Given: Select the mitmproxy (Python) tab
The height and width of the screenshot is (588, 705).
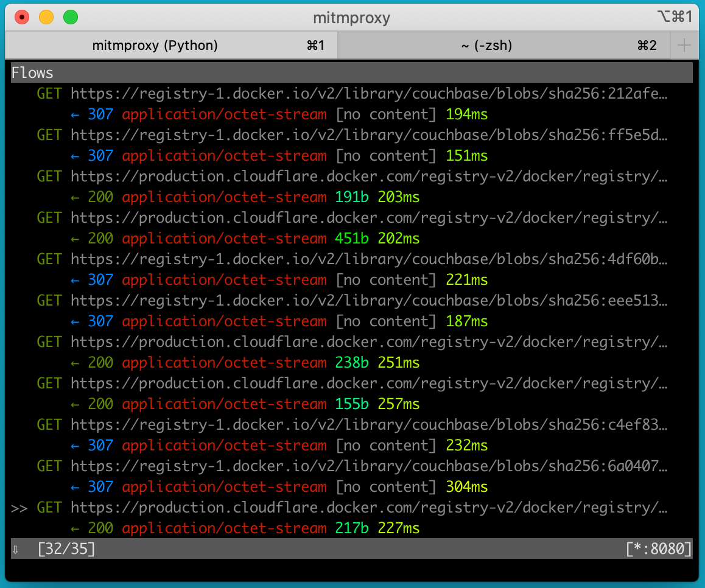Looking at the screenshot, I should (155, 45).
